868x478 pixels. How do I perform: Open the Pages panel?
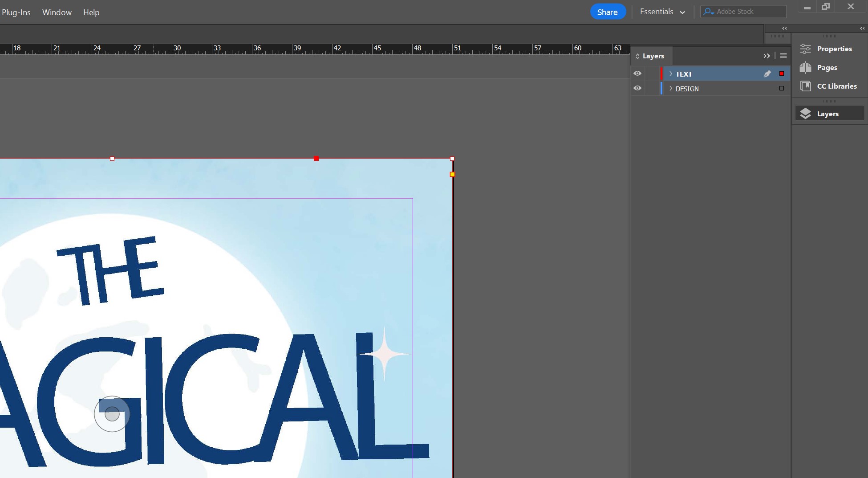pyautogui.click(x=827, y=67)
